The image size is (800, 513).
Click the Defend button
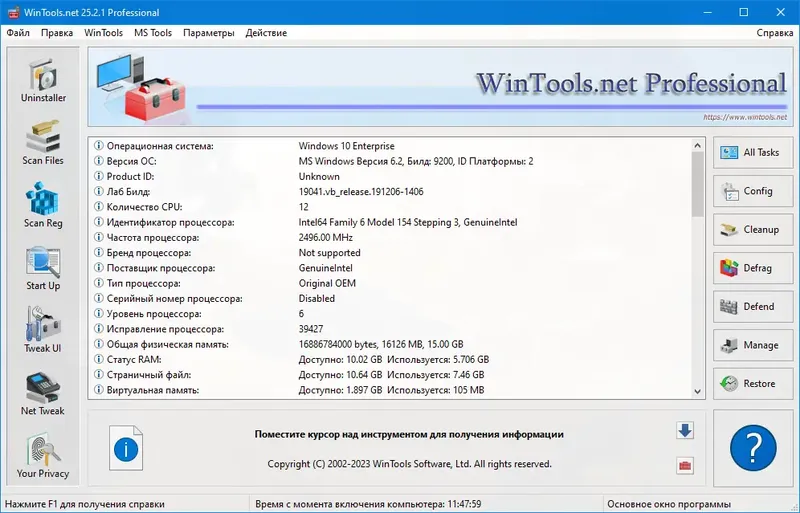coord(753,306)
